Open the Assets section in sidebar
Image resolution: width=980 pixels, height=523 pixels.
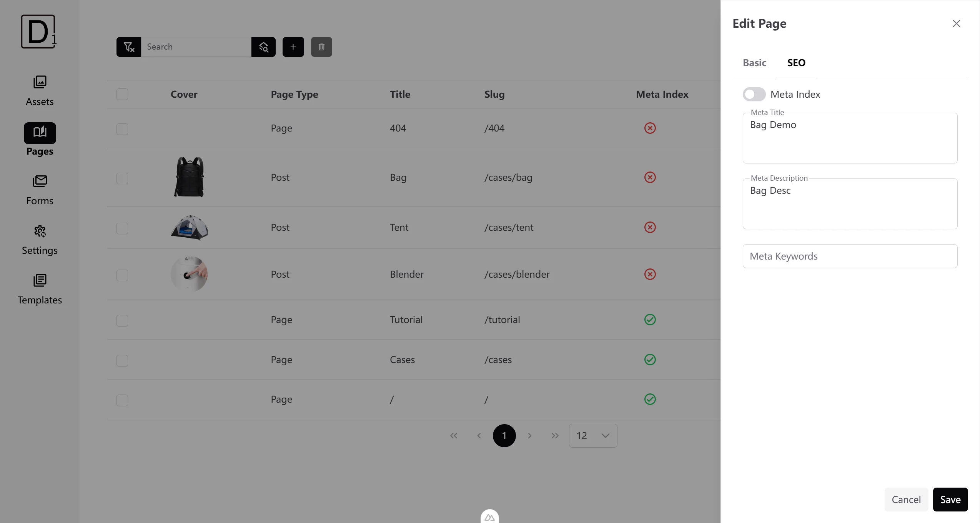coord(40,91)
